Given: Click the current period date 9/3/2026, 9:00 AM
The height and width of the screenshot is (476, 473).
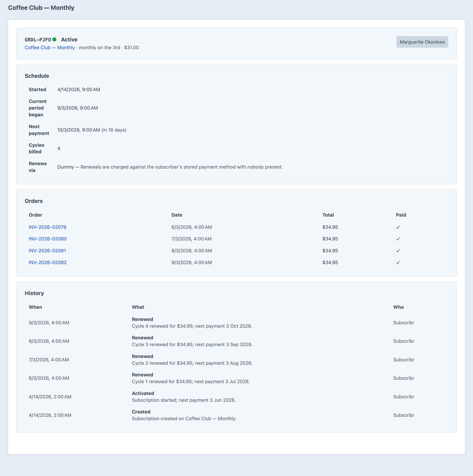Looking at the screenshot, I should [x=78, y=108].
